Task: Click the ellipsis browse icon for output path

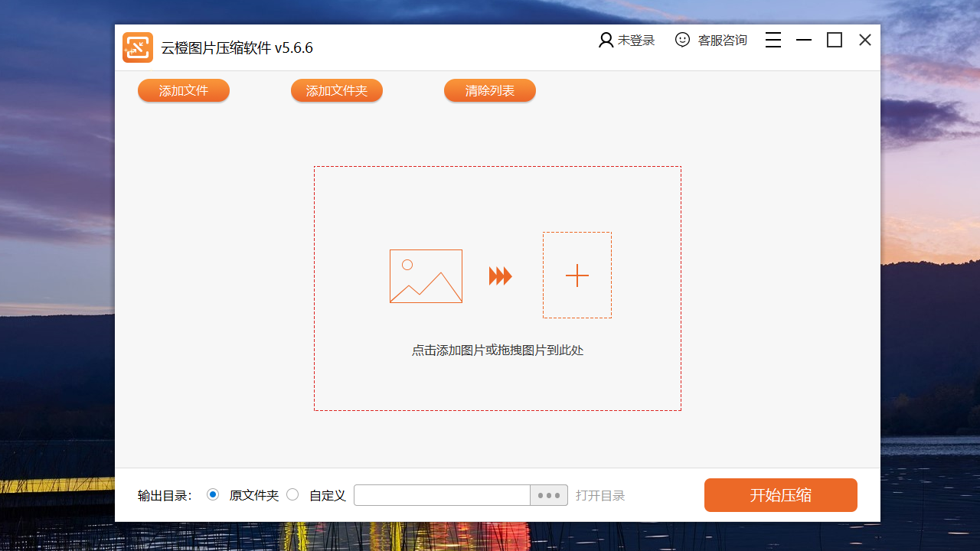Action: click(548, 495)
